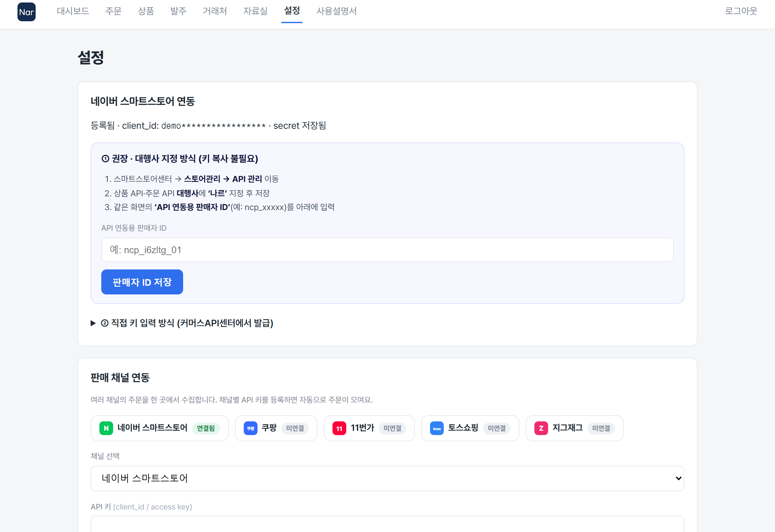The height and width of the screenshot is (532, 775).
Task: Open the 채널 선택 dropdown
Action: 387,478
